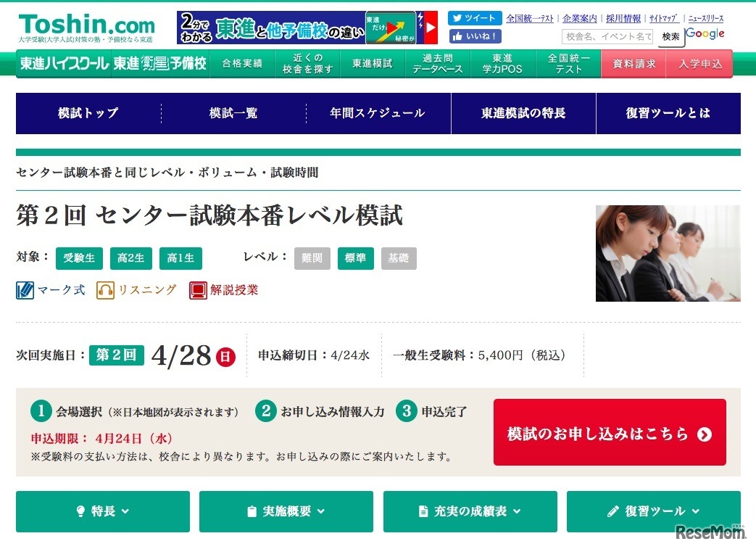
Task: Click the red 東進と他予備校の違い banner
Action: point(290,24)
